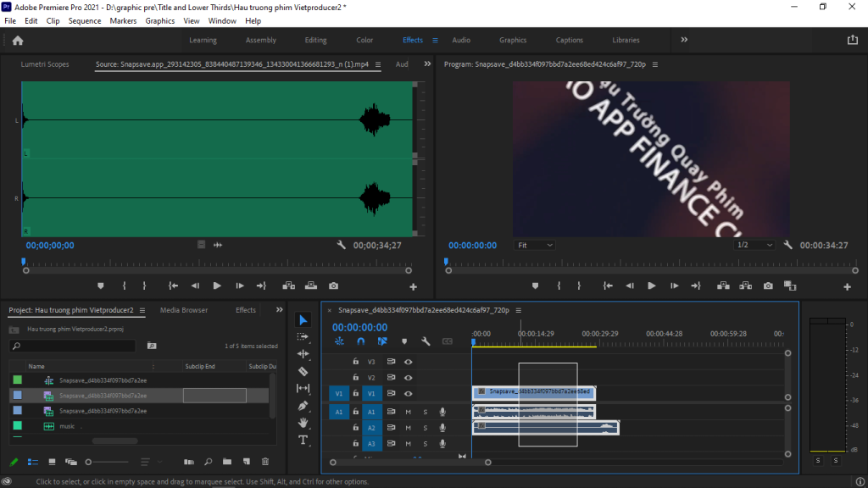
Task: Toggle Snap in timeline magnet icon
Action: click(x=360, y=341)
